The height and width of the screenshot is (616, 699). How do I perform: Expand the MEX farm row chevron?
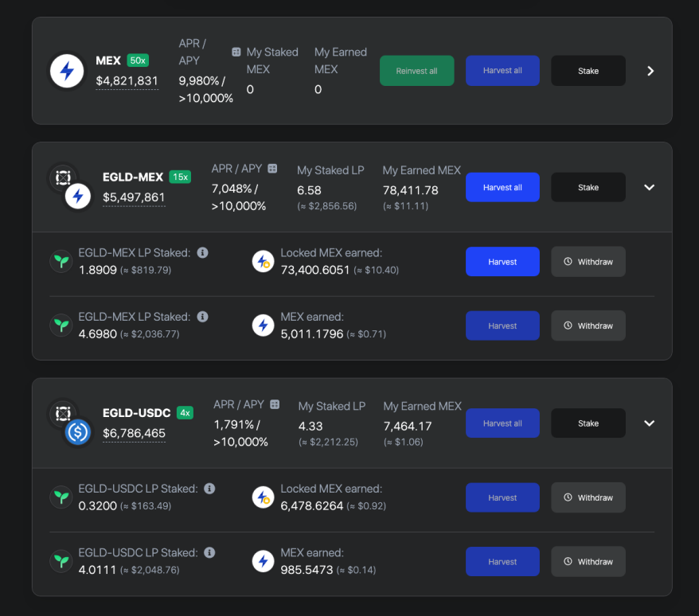click(650, 71)
